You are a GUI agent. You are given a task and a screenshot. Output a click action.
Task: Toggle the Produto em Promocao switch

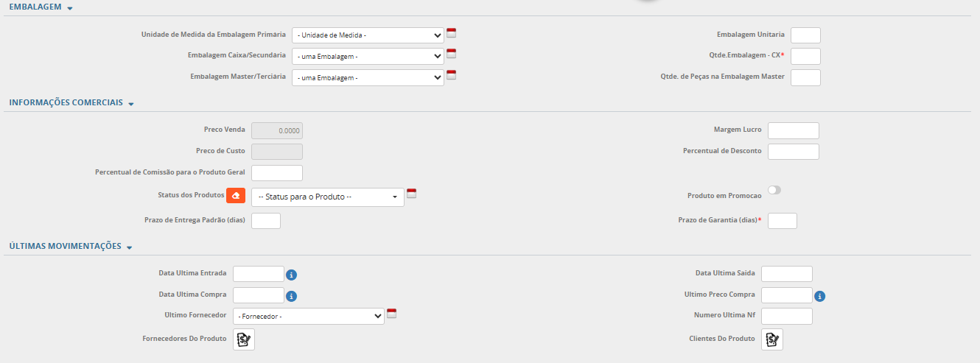pos(774,190)
